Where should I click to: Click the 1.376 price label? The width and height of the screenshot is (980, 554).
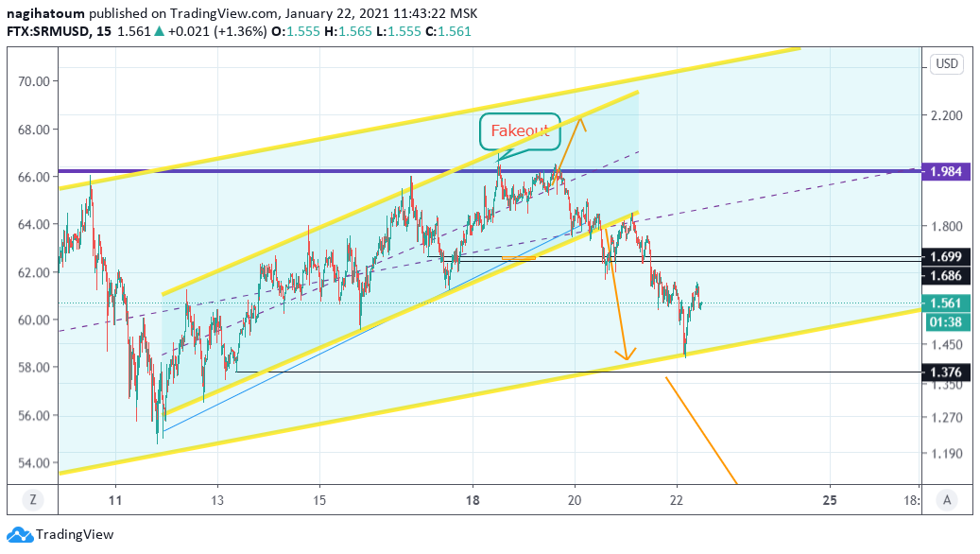946,372
